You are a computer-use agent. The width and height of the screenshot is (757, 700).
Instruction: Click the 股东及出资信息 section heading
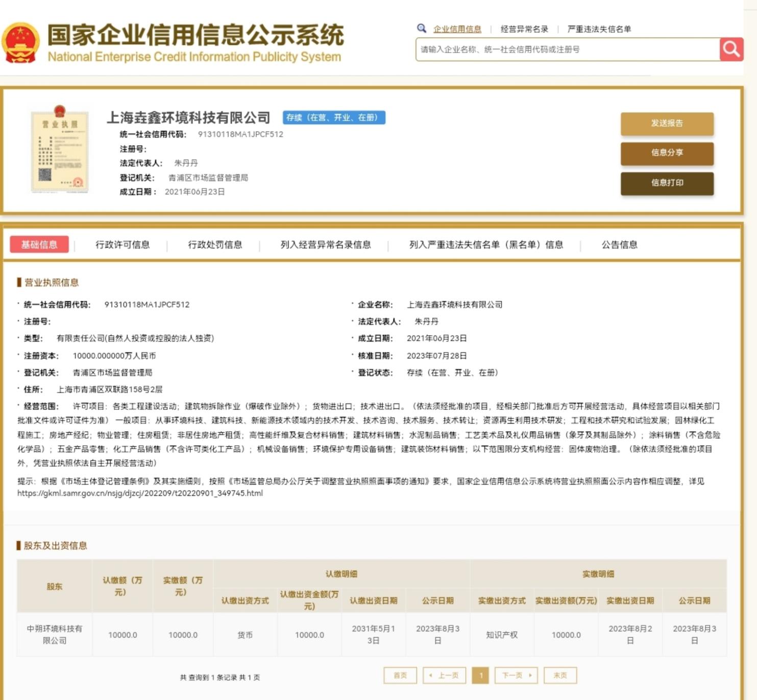tap(56, 545)
